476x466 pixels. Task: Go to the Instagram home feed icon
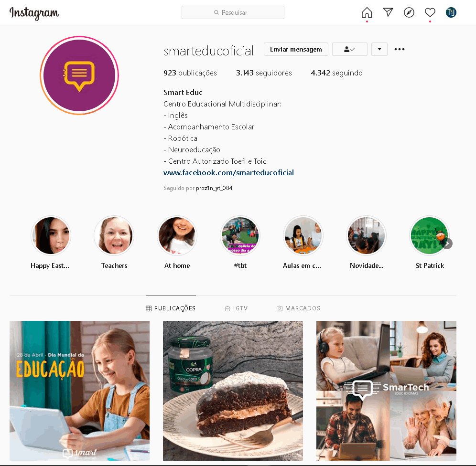[367, 12]
